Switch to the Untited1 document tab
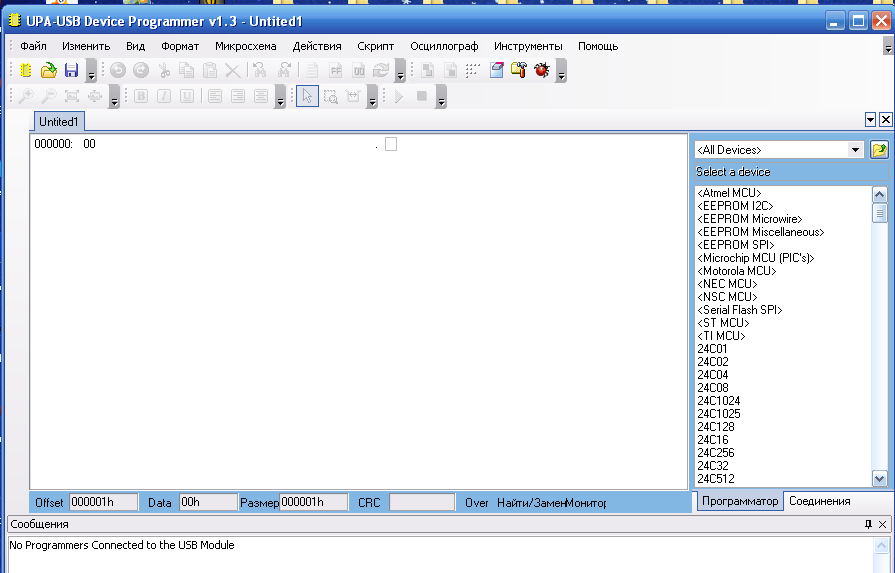Screen dimensions: 895x573 [x=59, y=122]
